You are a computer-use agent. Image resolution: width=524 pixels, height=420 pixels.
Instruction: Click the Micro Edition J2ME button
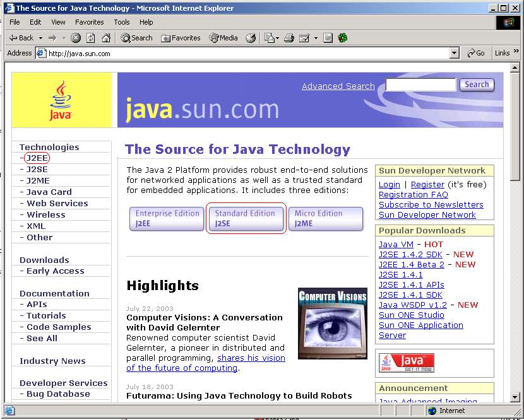[x=326, y=218]
